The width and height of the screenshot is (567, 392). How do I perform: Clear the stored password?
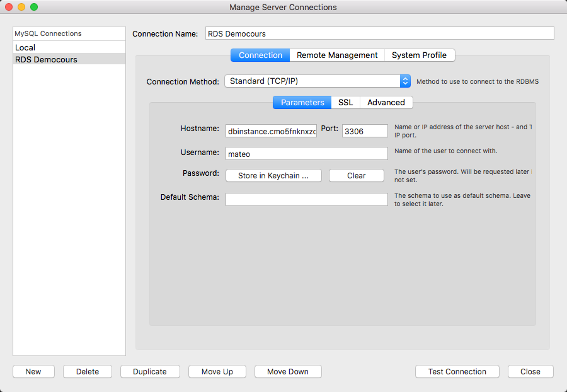coord(356,176)
